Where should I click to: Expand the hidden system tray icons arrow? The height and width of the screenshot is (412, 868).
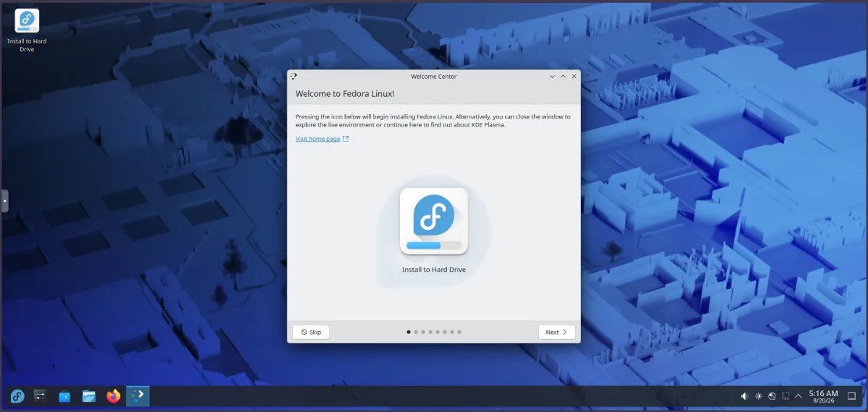798,396
